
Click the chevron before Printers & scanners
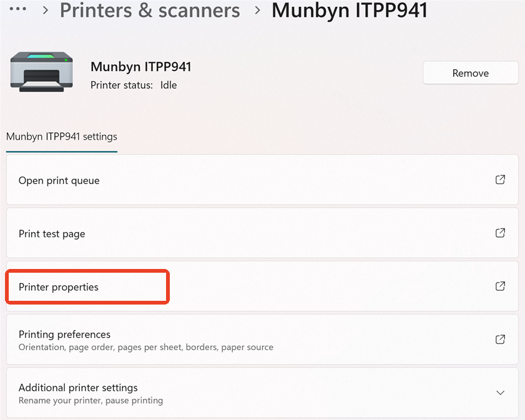pos(46,11)
